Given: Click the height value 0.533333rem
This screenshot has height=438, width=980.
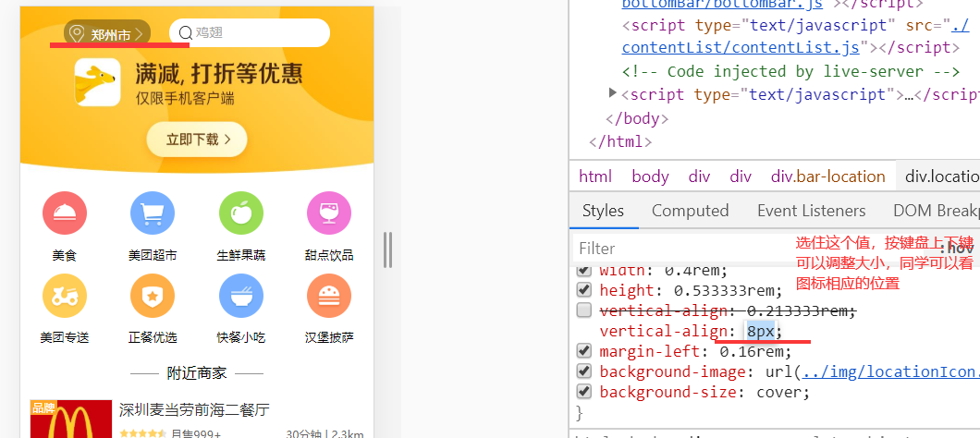Looking at the screenshot, I should (724, 290).
